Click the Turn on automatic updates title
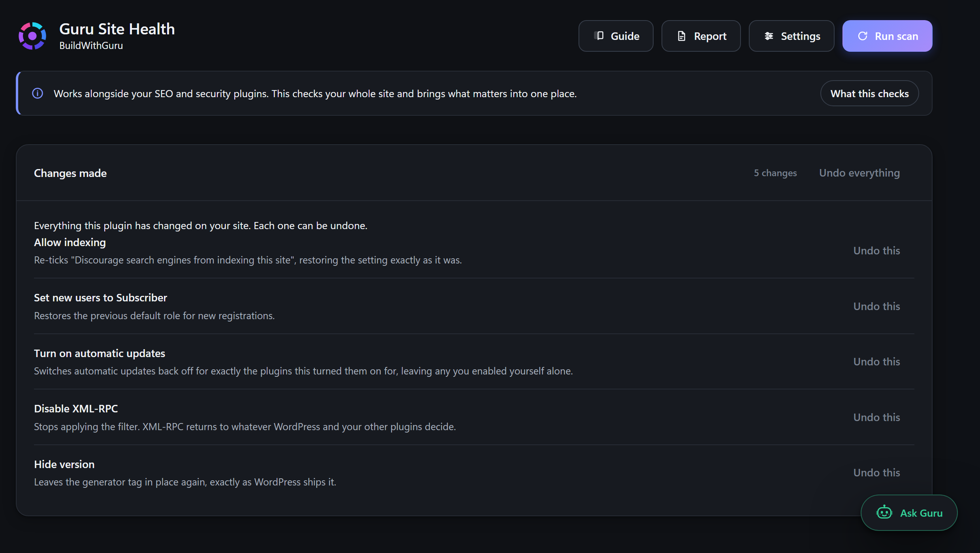Image resolution: width=980 pixels, height=553 pixels. coord(100,354)
